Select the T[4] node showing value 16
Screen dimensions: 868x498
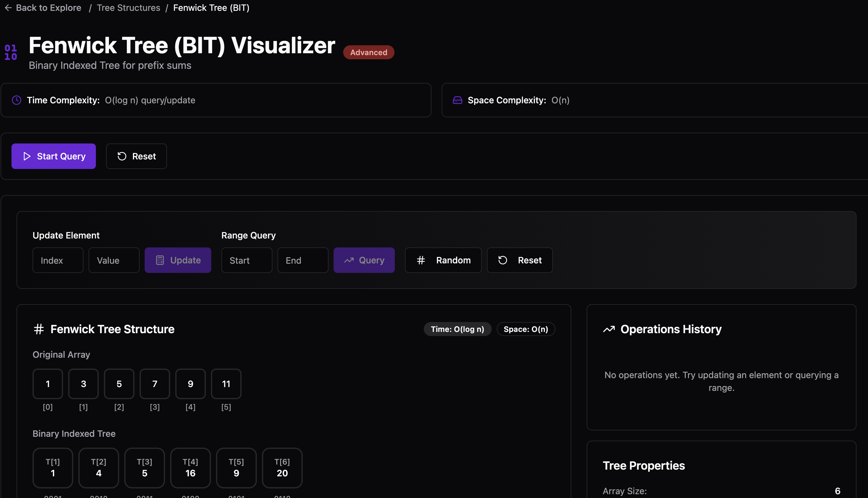tap(190, 468)
